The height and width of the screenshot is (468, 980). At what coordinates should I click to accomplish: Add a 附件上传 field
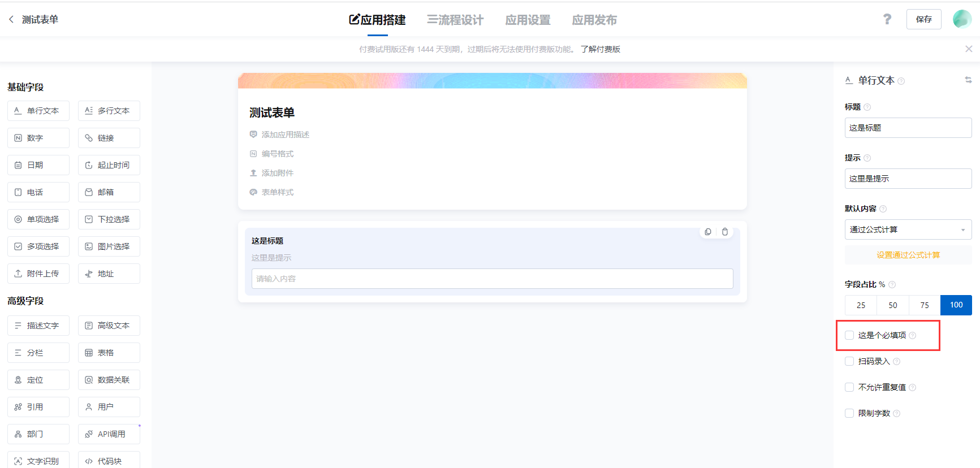[38, 274]
